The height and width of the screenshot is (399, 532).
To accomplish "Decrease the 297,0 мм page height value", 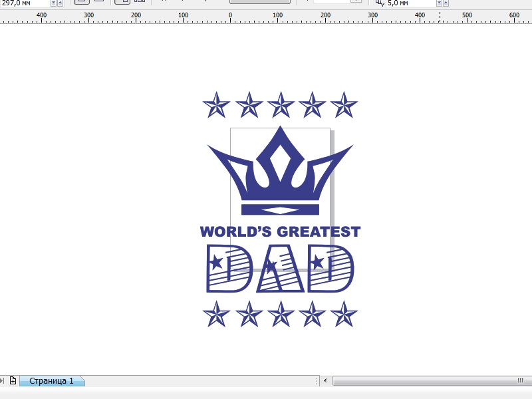I will click(x=53, y=3).
